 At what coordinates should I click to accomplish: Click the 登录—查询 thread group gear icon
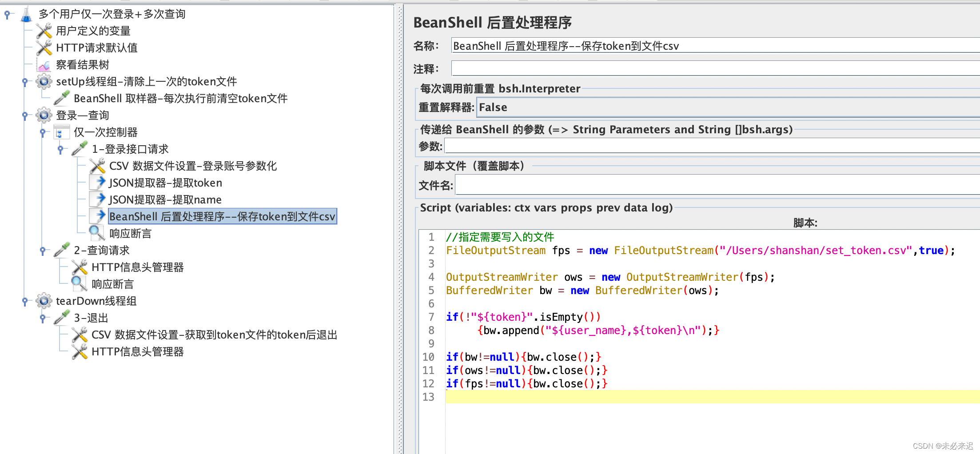44,115
